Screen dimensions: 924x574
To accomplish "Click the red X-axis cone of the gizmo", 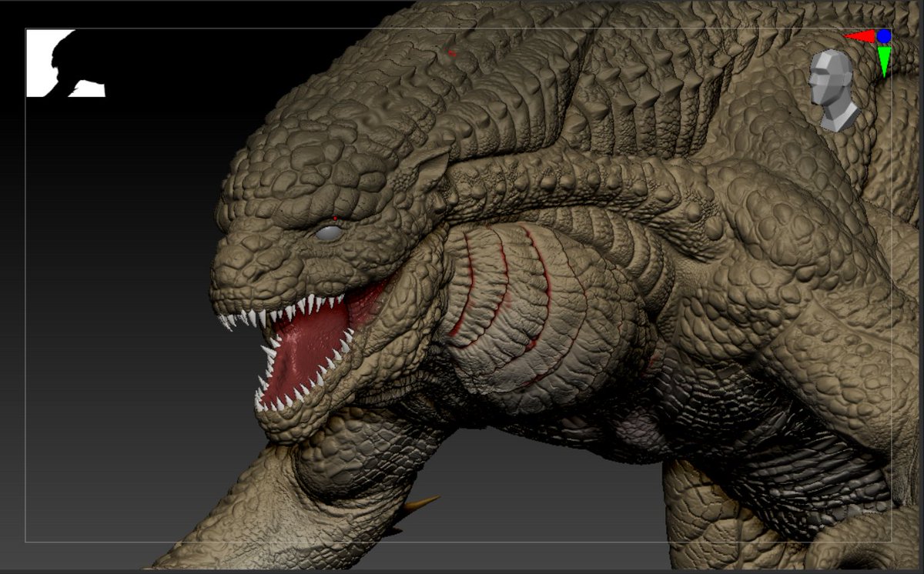I will [x=859, y=35].
